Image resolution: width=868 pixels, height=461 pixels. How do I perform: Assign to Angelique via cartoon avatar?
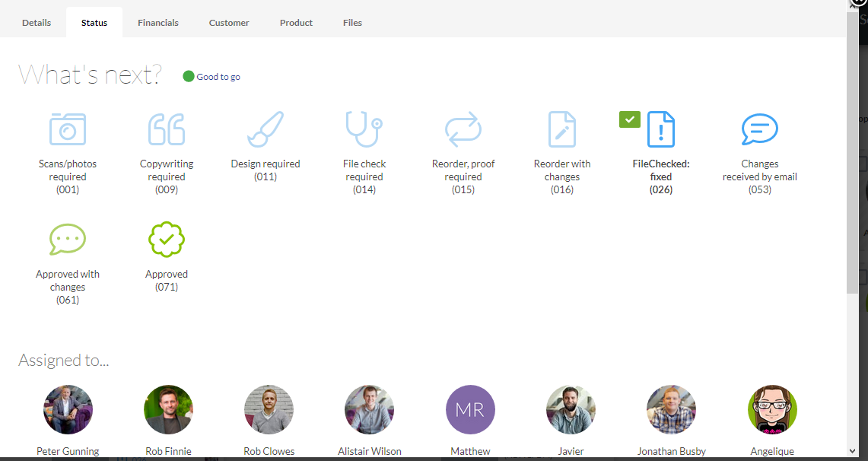point(772,409)
